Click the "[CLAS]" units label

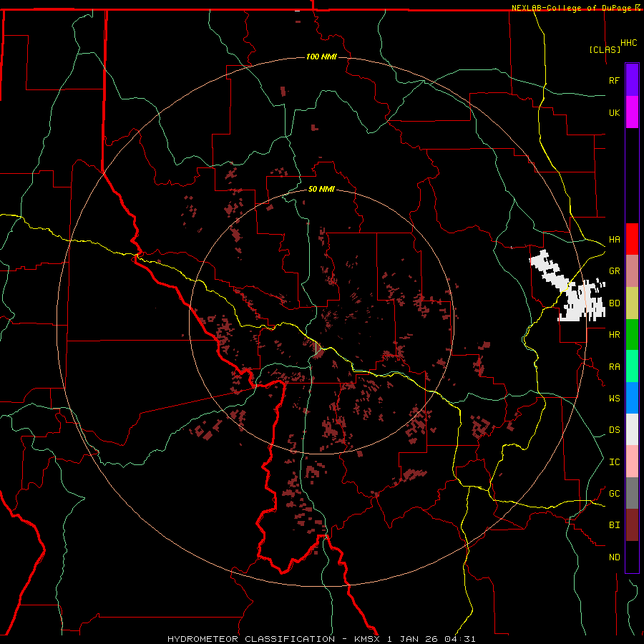605,49
